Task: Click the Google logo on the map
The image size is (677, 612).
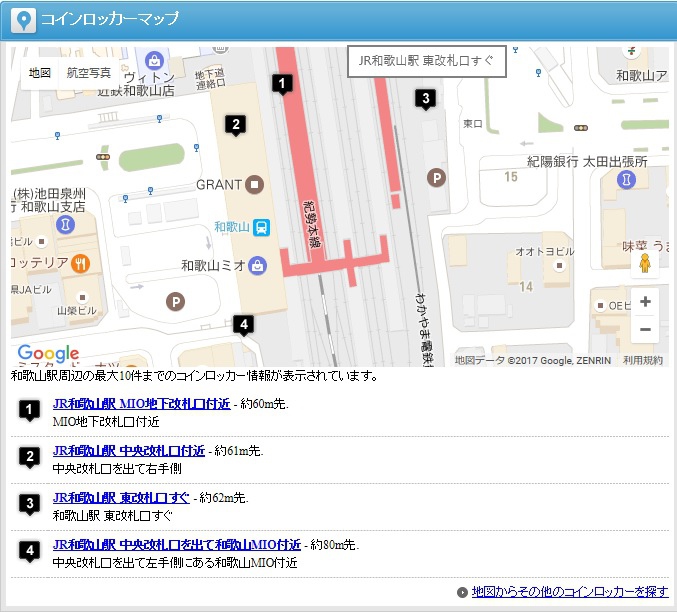Action: (48, 354)
